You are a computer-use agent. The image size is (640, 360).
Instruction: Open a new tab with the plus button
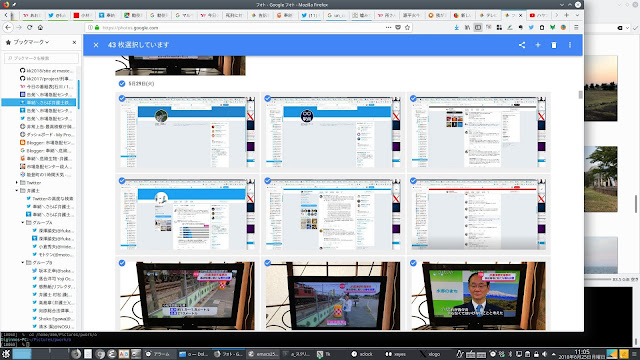coord(567,15)
